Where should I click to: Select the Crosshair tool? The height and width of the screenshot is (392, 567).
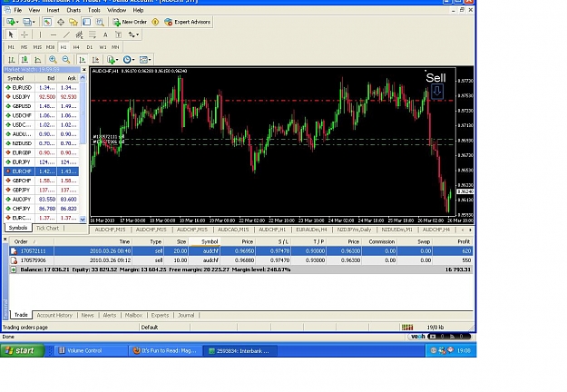pyautogui.click(x=24, y=34)
